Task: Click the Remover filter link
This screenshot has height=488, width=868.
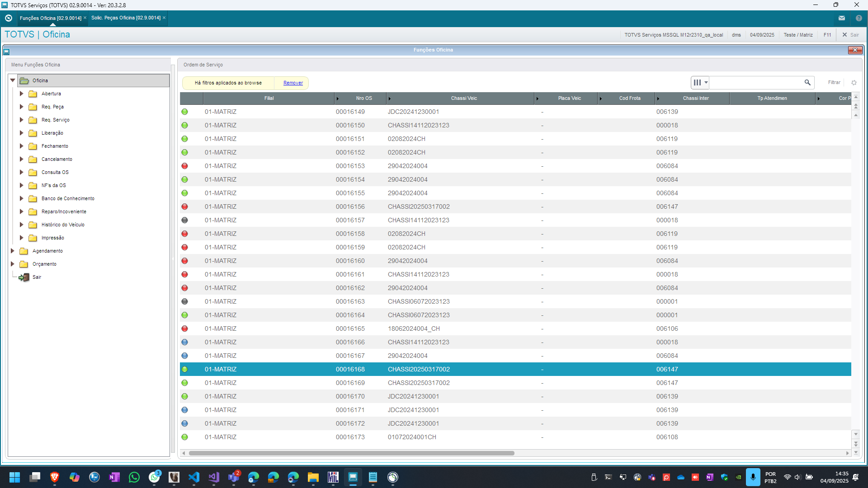Action: coord(293,83)
